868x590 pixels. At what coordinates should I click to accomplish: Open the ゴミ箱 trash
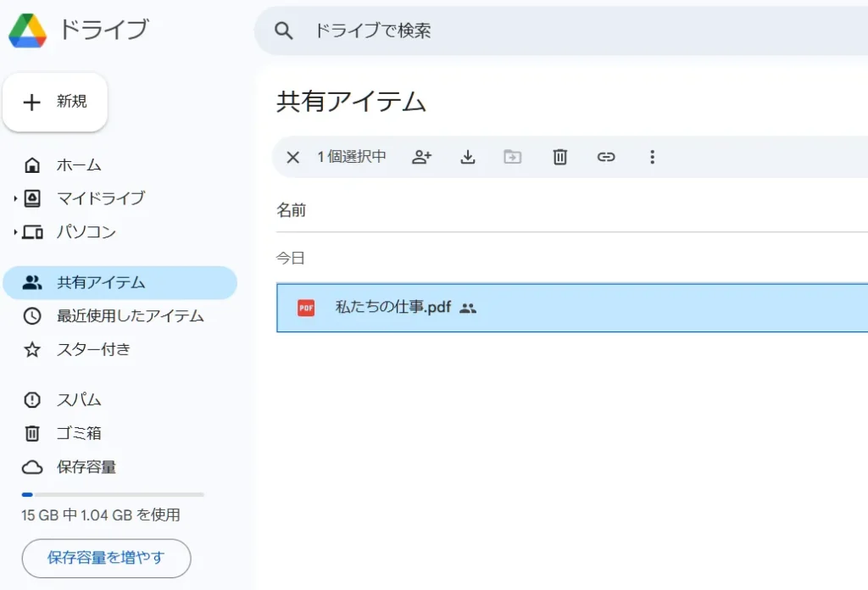(79, 433)
